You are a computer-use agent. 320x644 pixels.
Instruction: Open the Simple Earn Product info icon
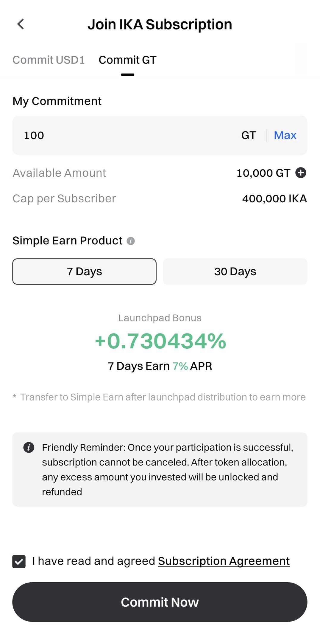[131, 241]
